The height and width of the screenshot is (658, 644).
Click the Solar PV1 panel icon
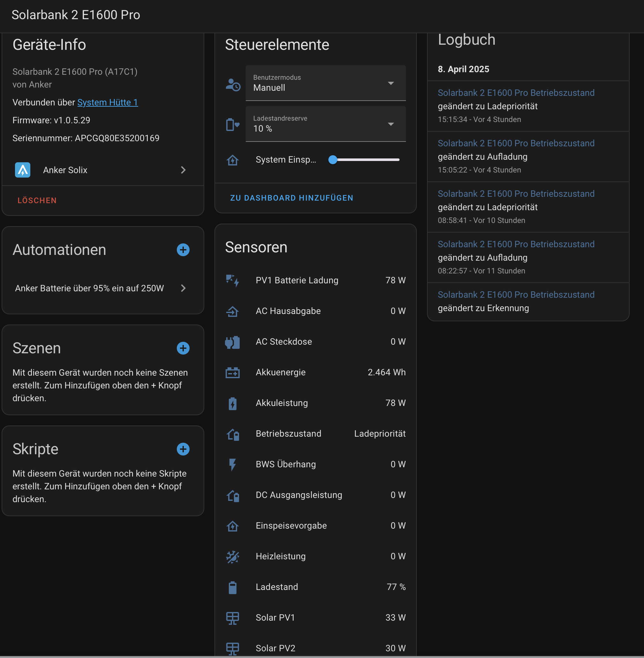tap(232, 618)
